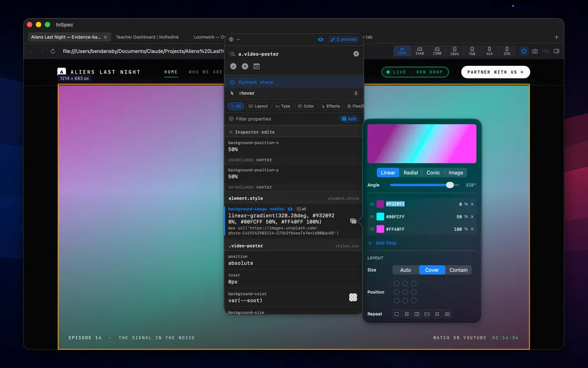Select the 1440 laptop viewport preset
Screen dimensions: 588x368
420,51
